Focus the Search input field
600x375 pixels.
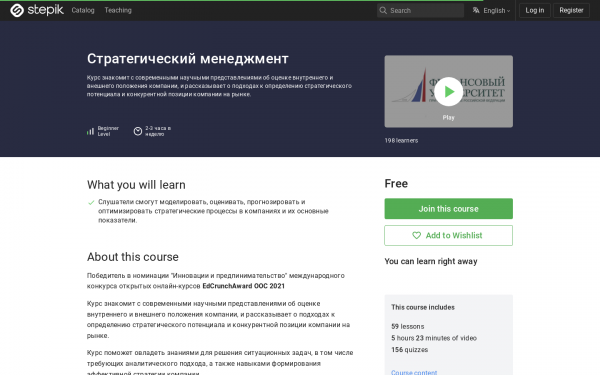420,10
